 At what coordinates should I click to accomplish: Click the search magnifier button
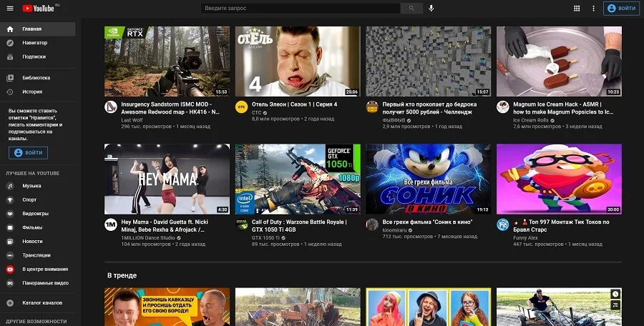(411, 8)
